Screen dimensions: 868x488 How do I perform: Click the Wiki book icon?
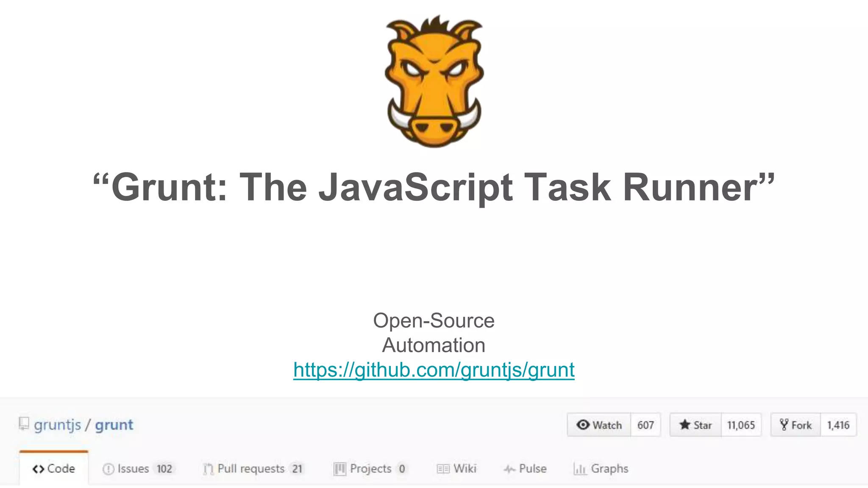click(x=443, y=469)
